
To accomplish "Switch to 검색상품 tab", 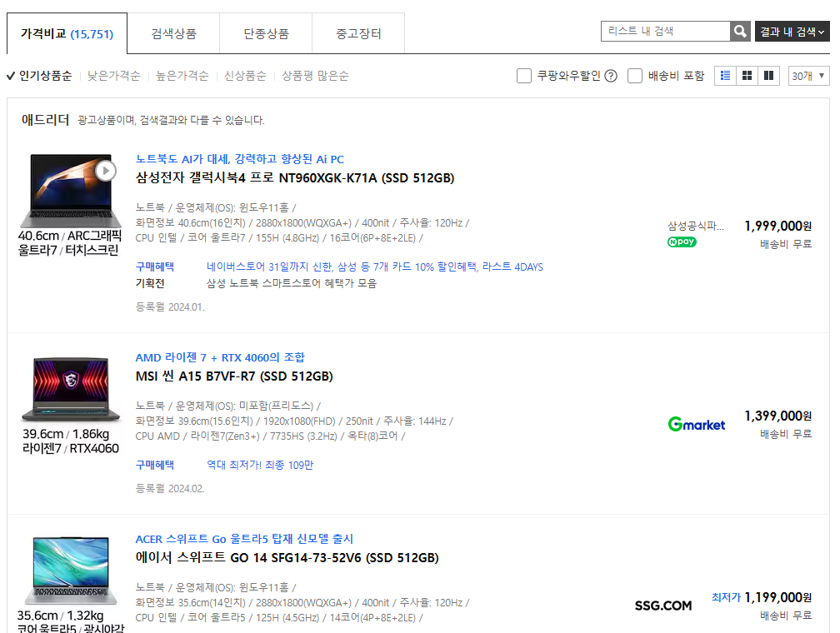I will click(173, 34).
